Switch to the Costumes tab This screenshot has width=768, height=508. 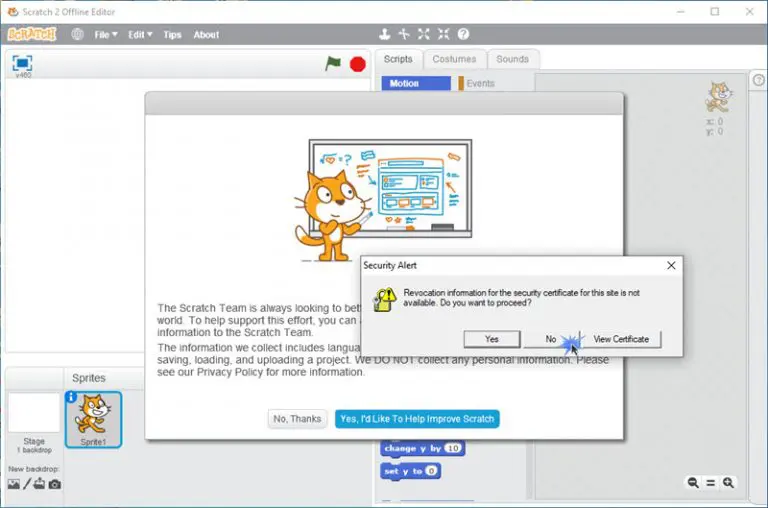454,59
